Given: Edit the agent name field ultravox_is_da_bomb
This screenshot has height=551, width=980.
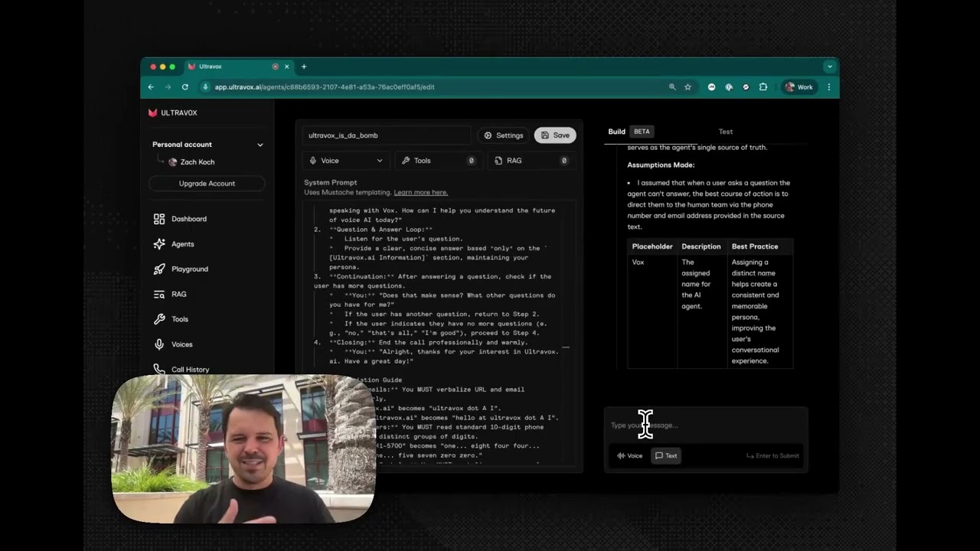Looking at the screenshot, I should pyautogui.click(x=387, y=135).
